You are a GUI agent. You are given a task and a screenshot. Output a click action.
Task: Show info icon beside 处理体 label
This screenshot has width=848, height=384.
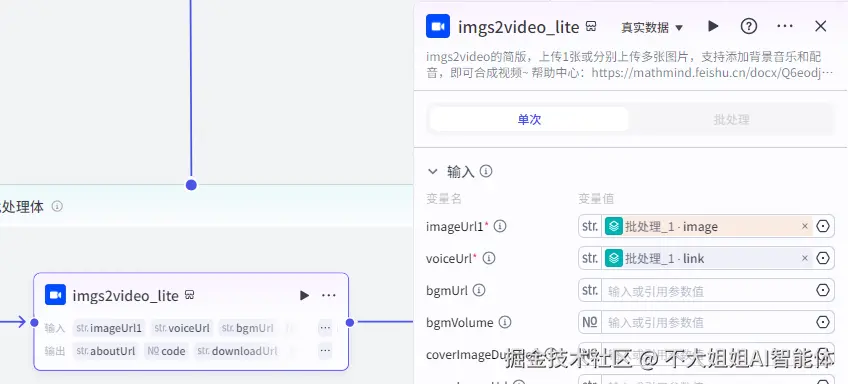tap(57, 207)
